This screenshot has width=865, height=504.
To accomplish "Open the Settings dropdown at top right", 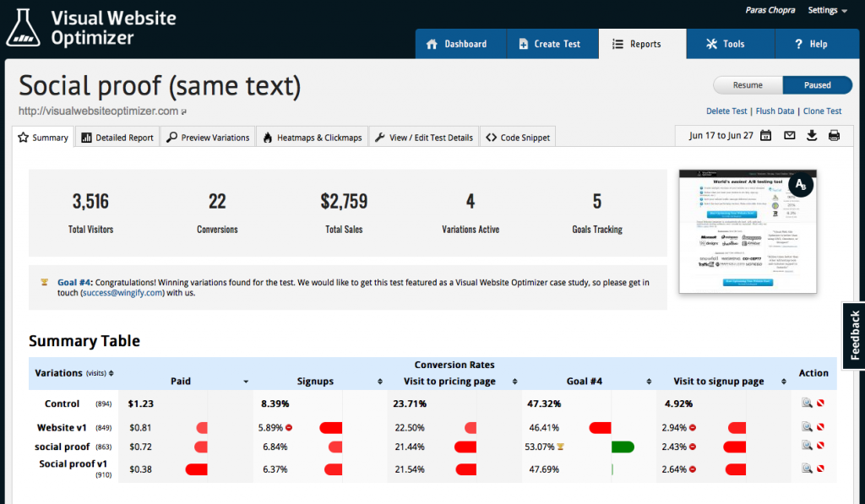I will pyautogui.click(x=825, y=10).
